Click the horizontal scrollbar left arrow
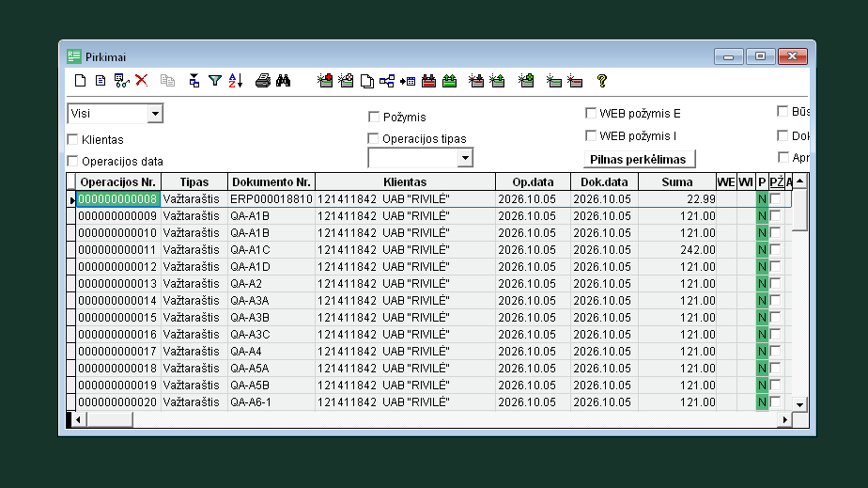Screen dimensions: 868x488 point(78,420)
